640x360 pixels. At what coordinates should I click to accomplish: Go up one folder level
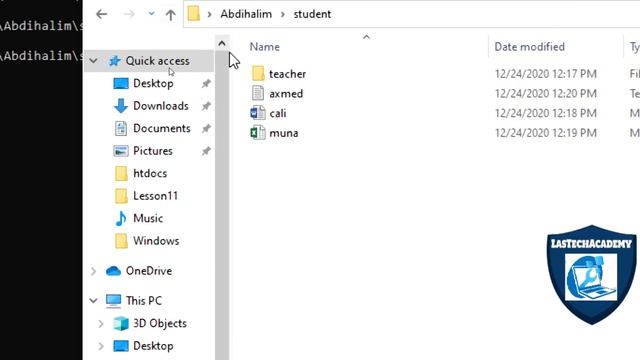171,15
